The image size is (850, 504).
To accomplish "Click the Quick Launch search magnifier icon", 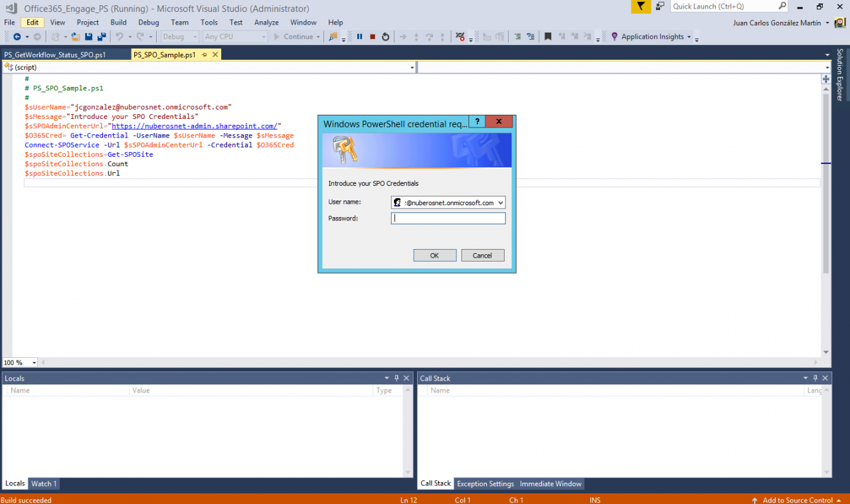I will [782, 6].
